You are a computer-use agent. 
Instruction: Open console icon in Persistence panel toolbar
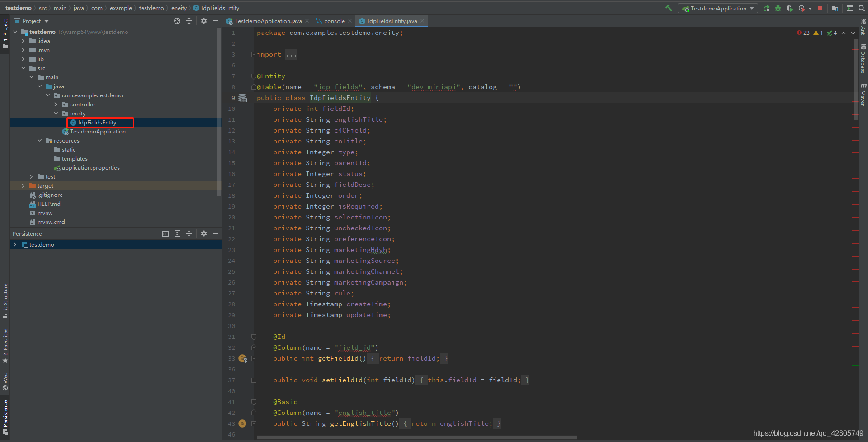click(x=165, y=233)
